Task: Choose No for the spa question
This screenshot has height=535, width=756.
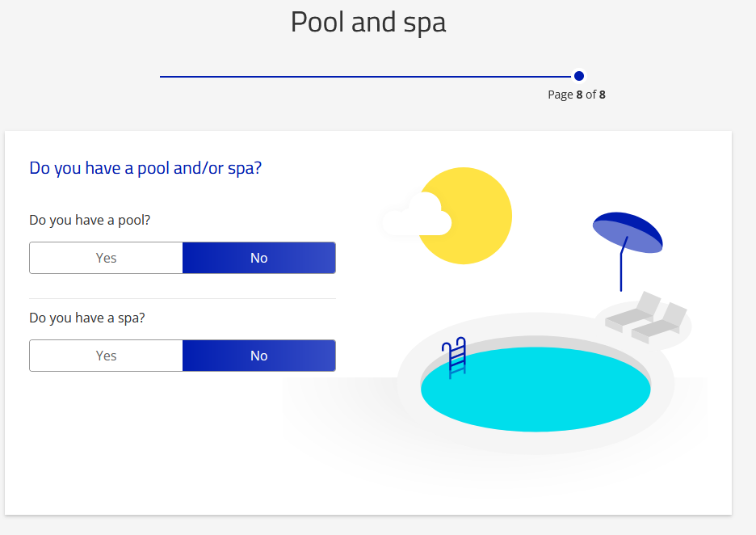Action: click(258, 356)
